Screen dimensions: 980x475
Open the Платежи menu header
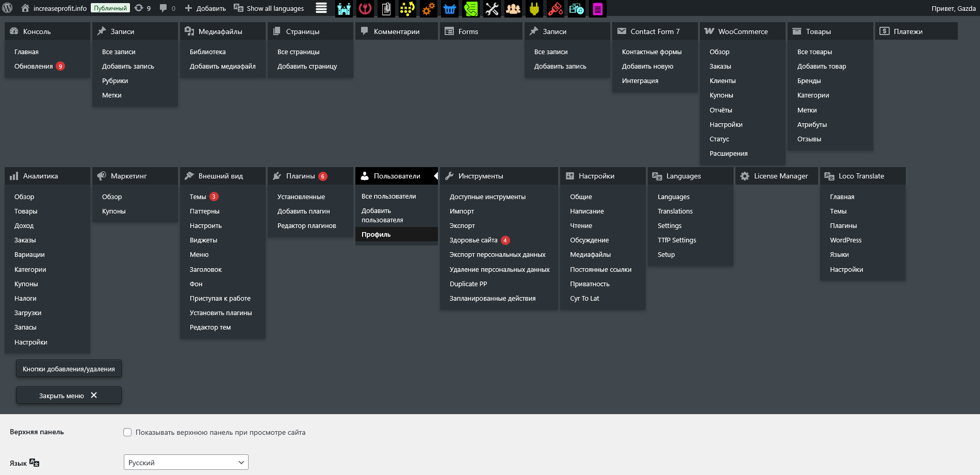coord(917,31)
